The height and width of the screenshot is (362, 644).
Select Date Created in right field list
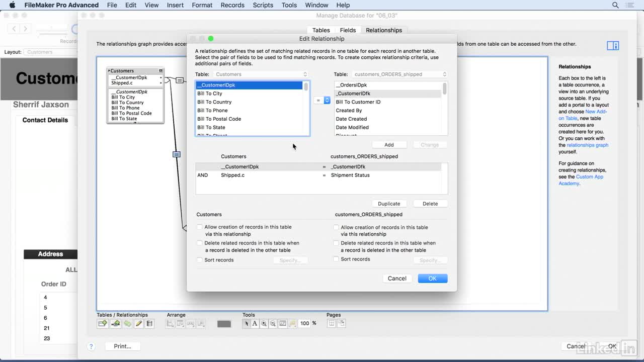(x=388, y=119)
